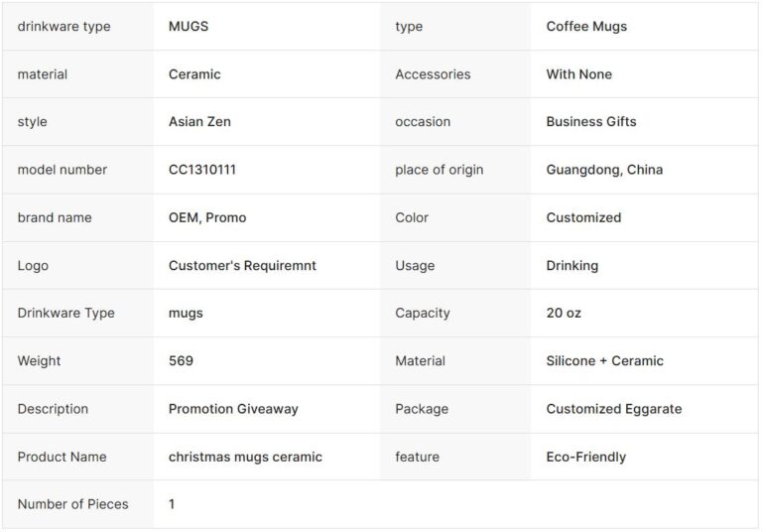This screenshot has height=532, width=762.
Task: Select 'christmas mugs ceramic' product name
Action: tap(245, 458)
